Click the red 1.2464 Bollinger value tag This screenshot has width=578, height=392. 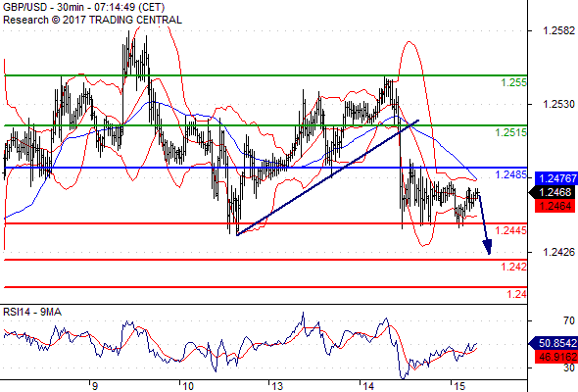click(554, 206)
